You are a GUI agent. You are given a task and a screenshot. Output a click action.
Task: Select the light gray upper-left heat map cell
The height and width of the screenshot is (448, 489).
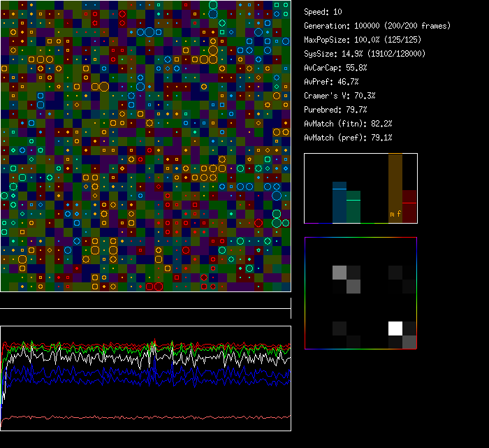340,273
